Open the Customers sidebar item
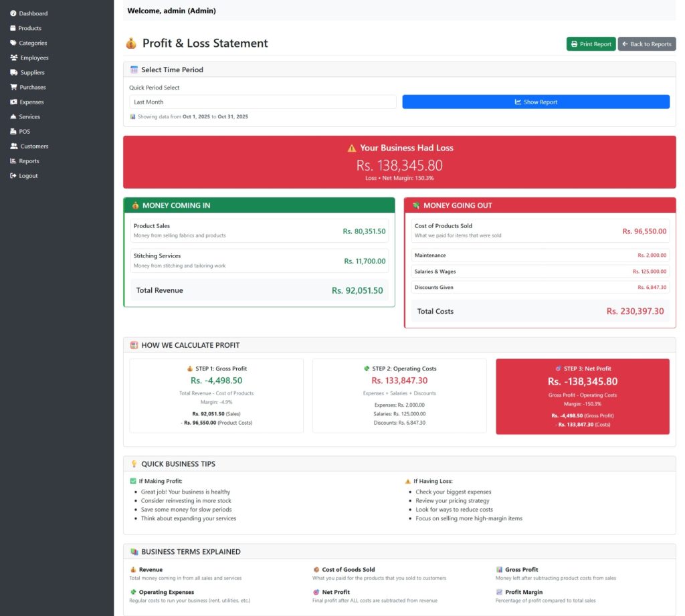 (x=33, y=146)
